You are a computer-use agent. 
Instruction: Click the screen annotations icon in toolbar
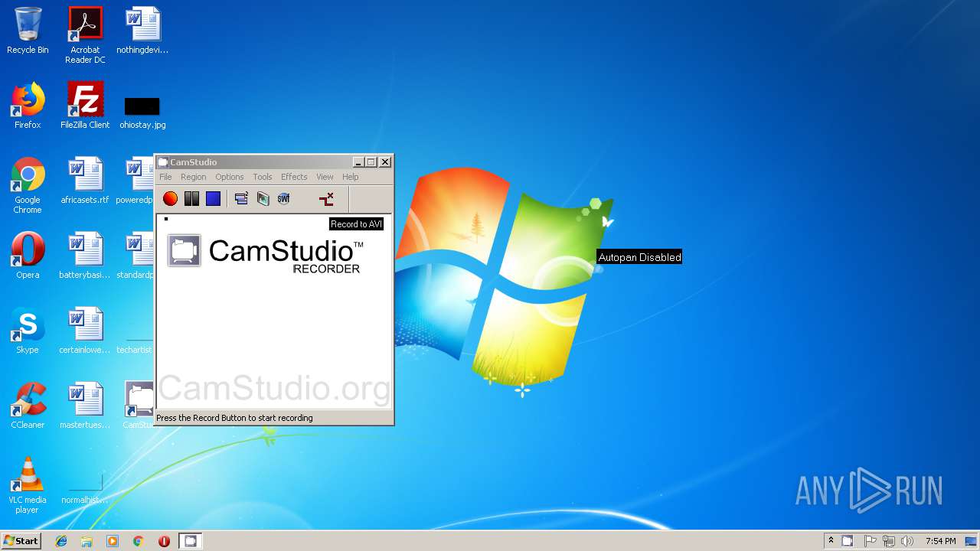[263, 199]
